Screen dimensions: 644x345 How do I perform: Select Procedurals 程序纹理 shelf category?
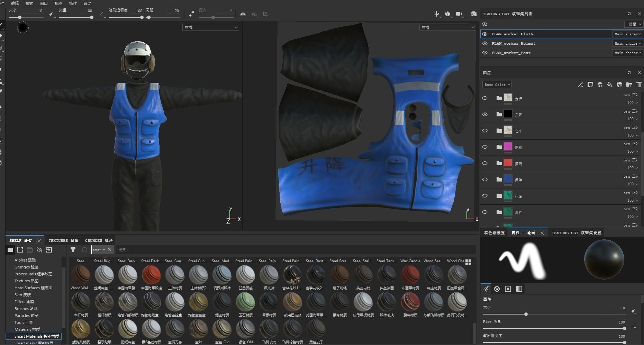[33, 274]
